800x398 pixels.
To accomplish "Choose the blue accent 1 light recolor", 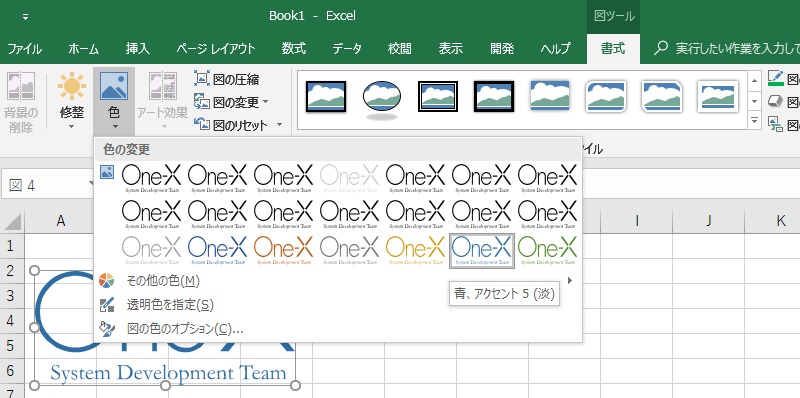I will [217, 251].
